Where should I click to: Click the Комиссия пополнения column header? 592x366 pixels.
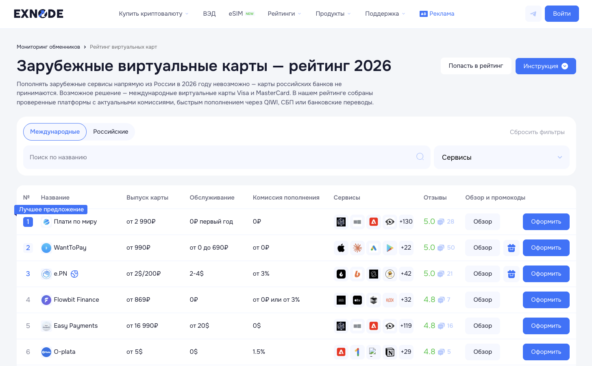click(x=286, y=198)
